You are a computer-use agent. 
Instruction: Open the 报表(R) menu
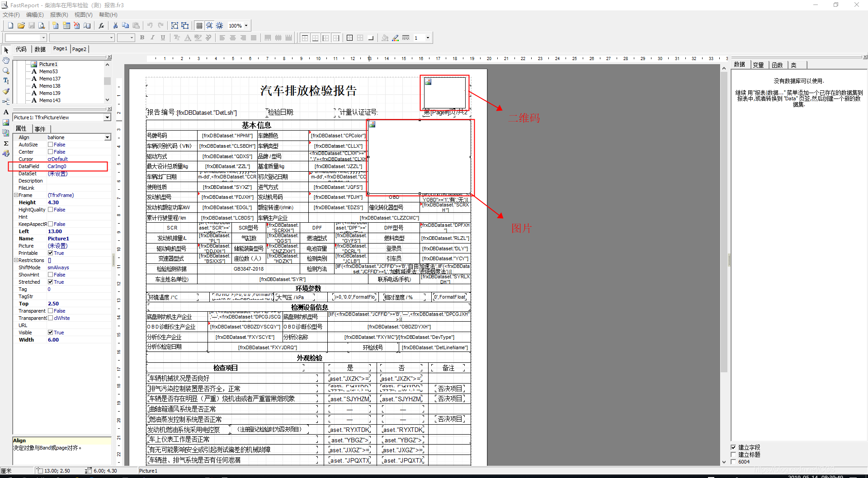[59, 14]
